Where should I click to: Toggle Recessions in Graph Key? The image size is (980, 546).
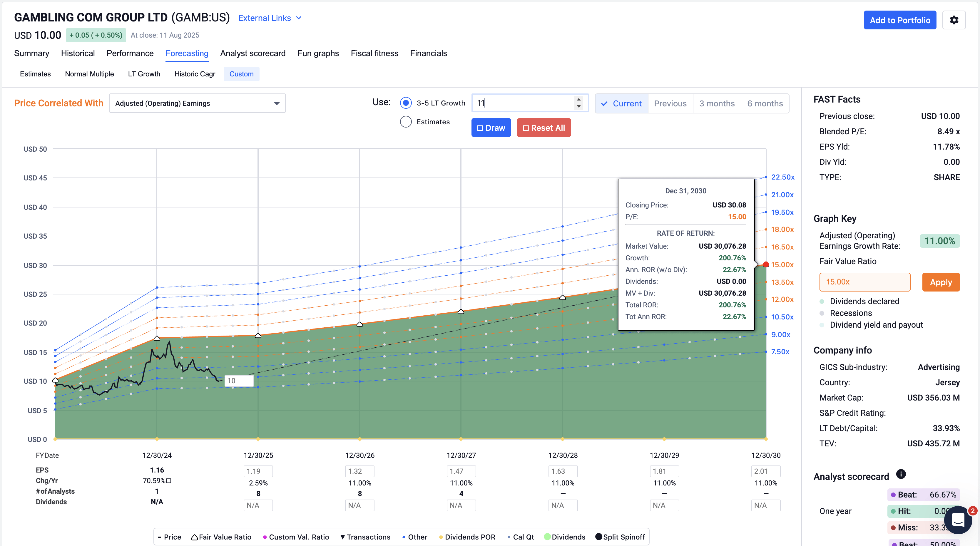pyautogui.click(x=845, y=313)
